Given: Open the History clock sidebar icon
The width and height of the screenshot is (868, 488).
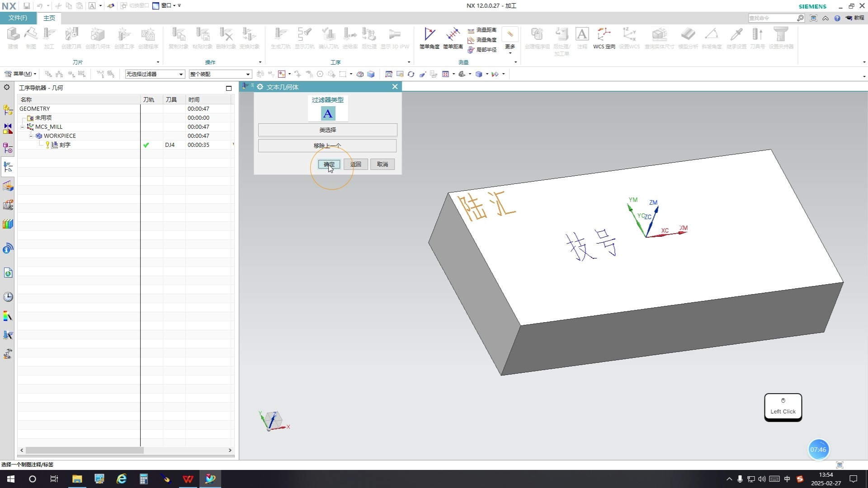Looking at the screenshot, I should (8, 297).
